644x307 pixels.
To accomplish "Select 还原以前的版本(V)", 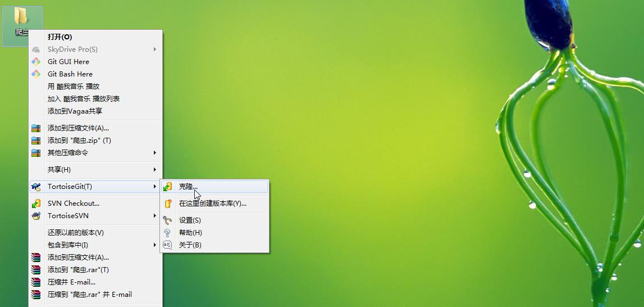I will point(95,233).
